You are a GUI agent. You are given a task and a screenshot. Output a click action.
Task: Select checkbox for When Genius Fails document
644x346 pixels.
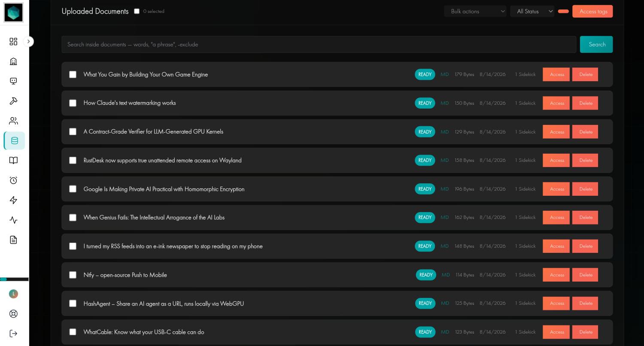pos(73,218)
